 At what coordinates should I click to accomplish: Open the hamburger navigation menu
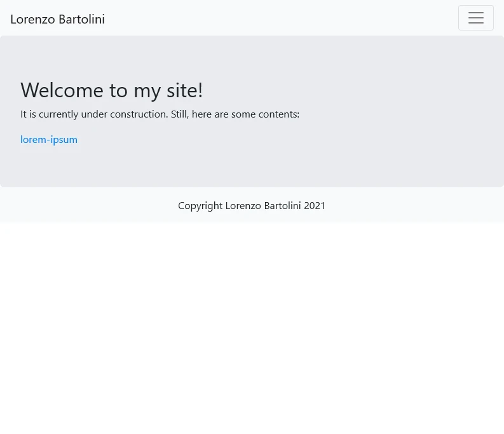[x=475, y=18]
